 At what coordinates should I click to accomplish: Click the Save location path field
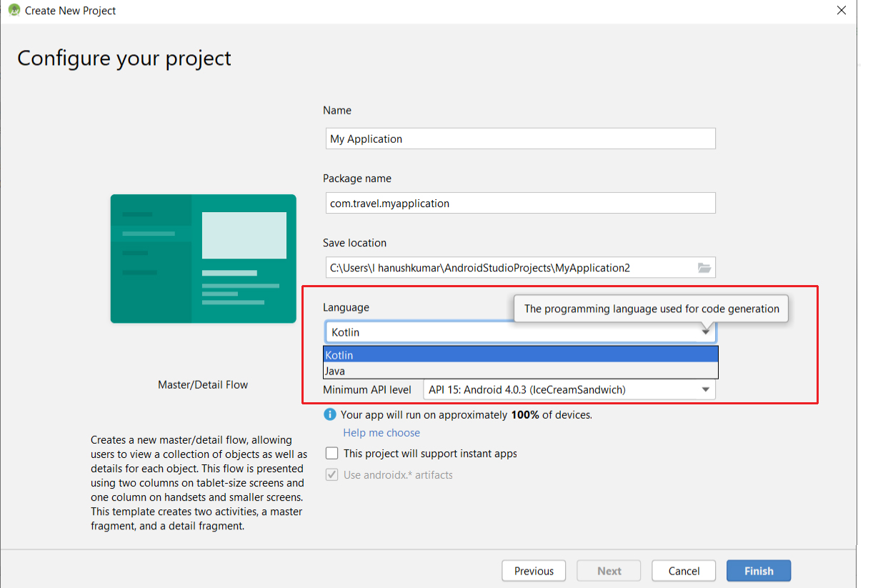(x=507, y=268)
